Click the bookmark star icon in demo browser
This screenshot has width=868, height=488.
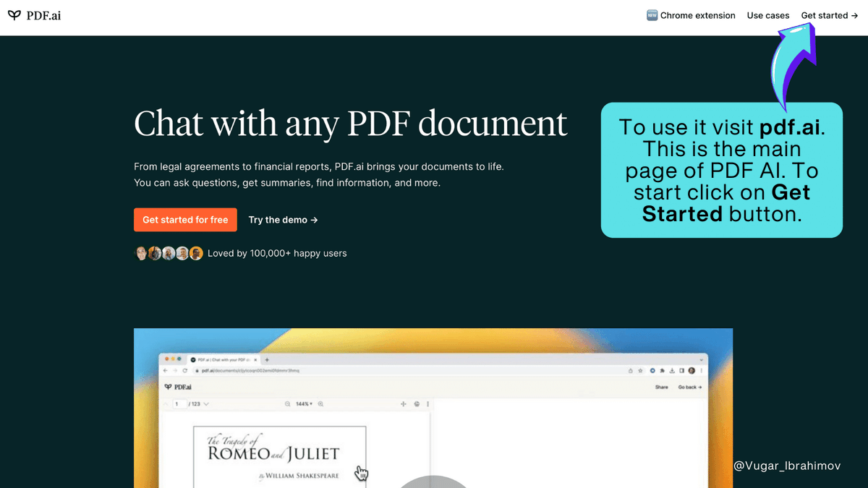pos(640,371)
